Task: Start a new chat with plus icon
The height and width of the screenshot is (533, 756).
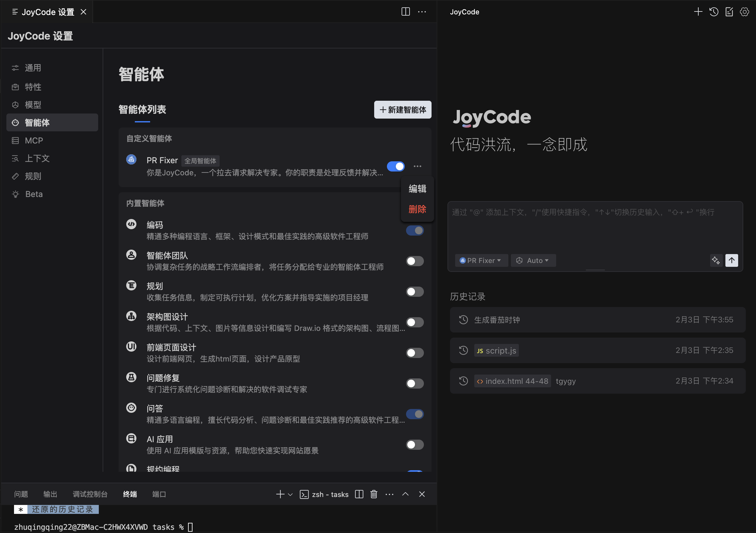Action: (698, 12)
